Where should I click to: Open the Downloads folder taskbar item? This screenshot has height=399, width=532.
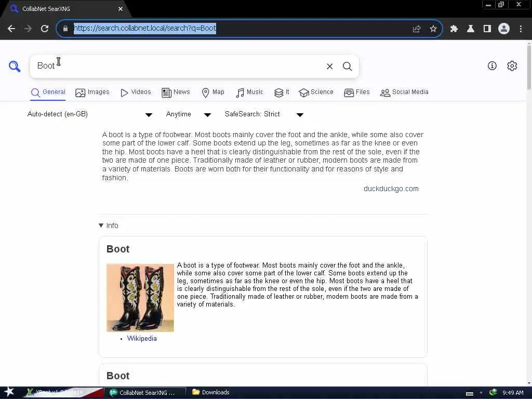pos(211,392)
